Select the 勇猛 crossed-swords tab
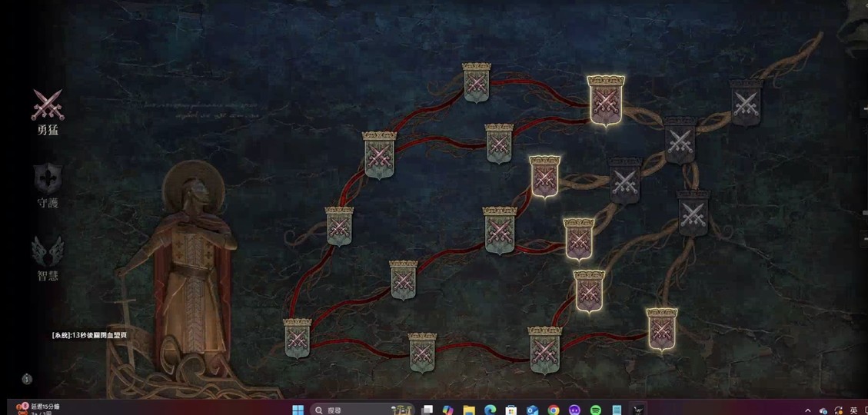 (x=48, y=105)
